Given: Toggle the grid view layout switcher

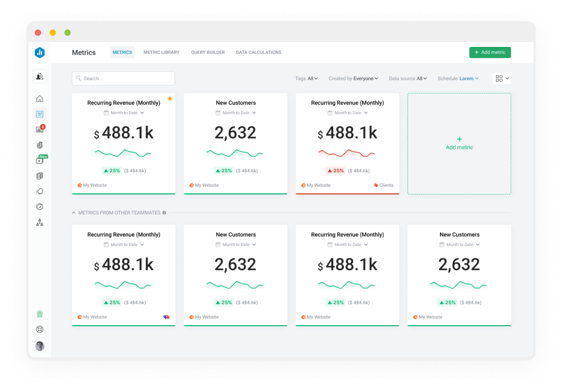Looking at the screenshot, I should pyautogui.click(x=501, y=79).
